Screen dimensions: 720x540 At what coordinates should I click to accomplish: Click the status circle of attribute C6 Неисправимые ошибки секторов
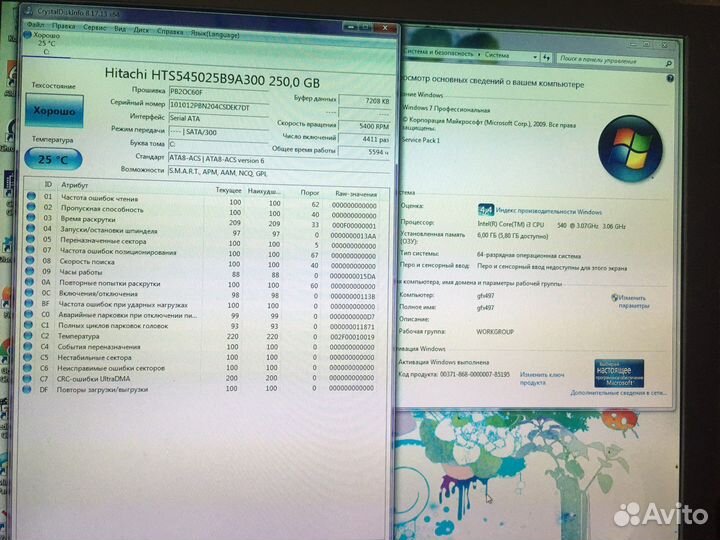[28, 367]
